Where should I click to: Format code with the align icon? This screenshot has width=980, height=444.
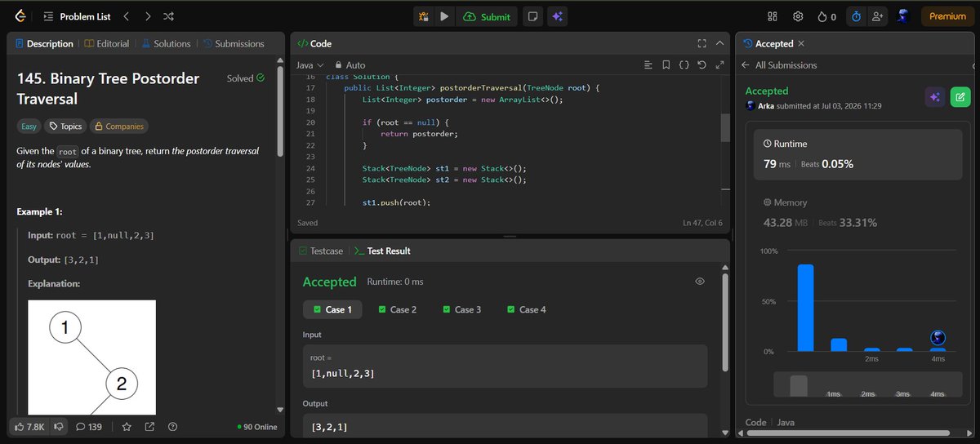click(648, 65)
